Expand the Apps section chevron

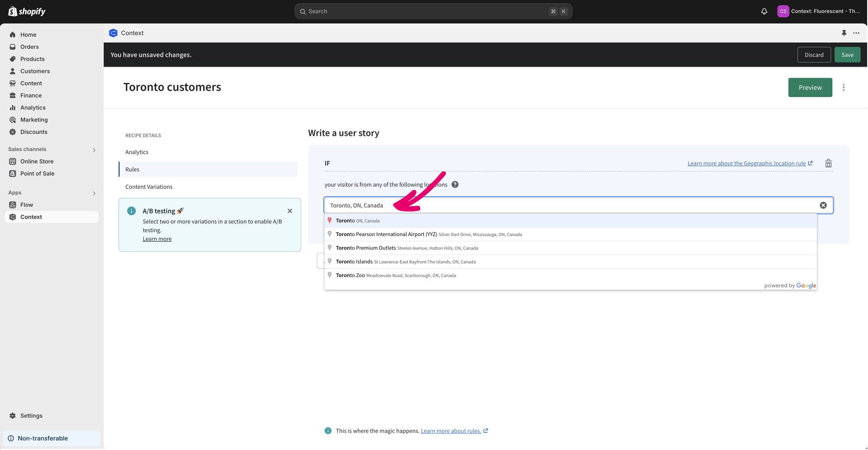point(94,193)
